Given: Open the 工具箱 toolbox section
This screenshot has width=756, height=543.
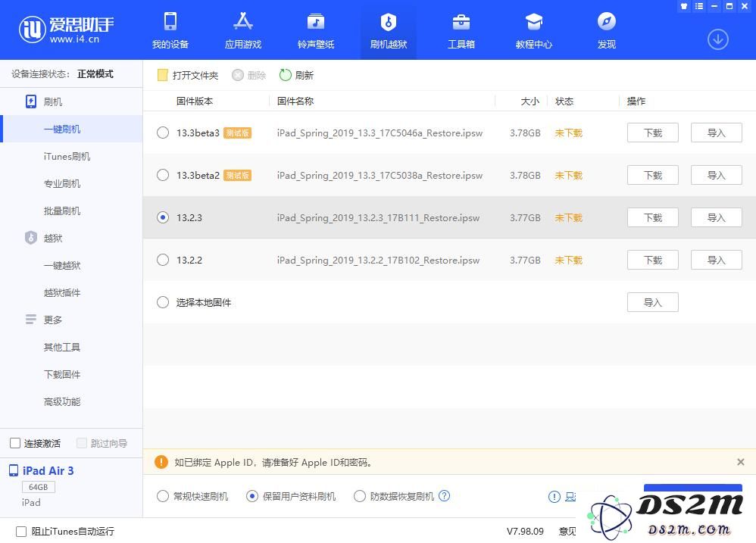Looking at the screenshot, I should click(461, 30).
